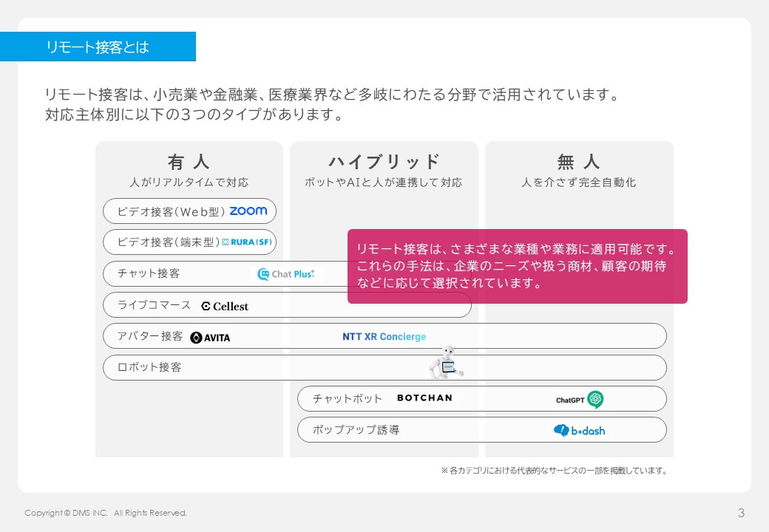
Task: Select the Chat Plus logo
Action: pos(286,274)
